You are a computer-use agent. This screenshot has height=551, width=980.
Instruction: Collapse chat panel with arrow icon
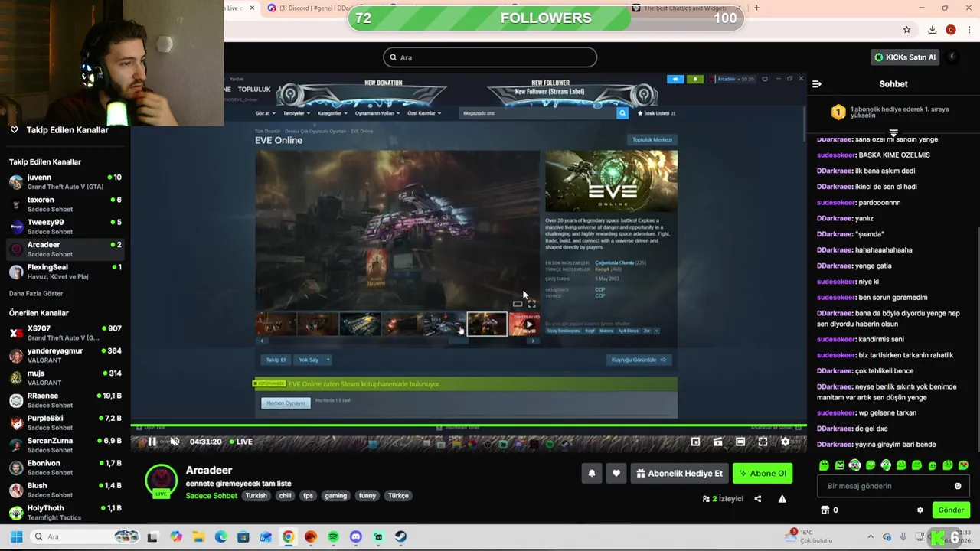(x=817, y=83)
